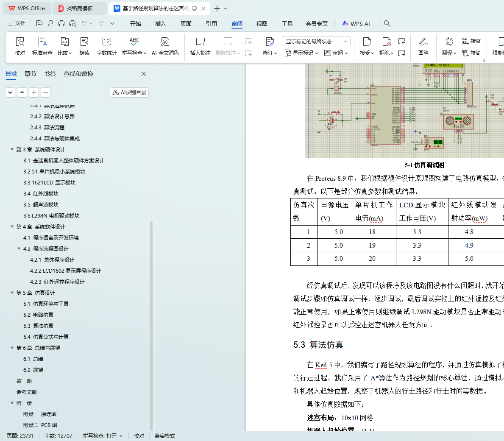Select the 画笔 pen tool
The width and height of the screenshot is (504, 441).
pyautogui.click(x=423, y=46)
